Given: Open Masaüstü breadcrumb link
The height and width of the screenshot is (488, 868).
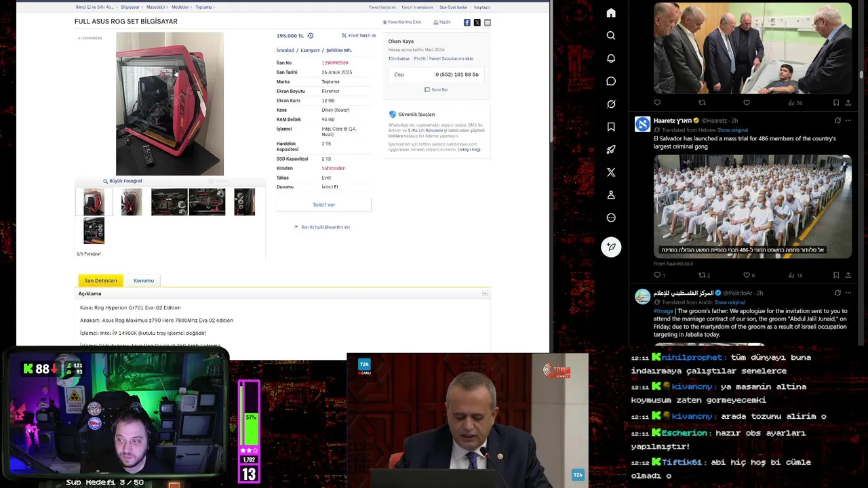Looking at the screenshot, I should click(x=155, y=7).
